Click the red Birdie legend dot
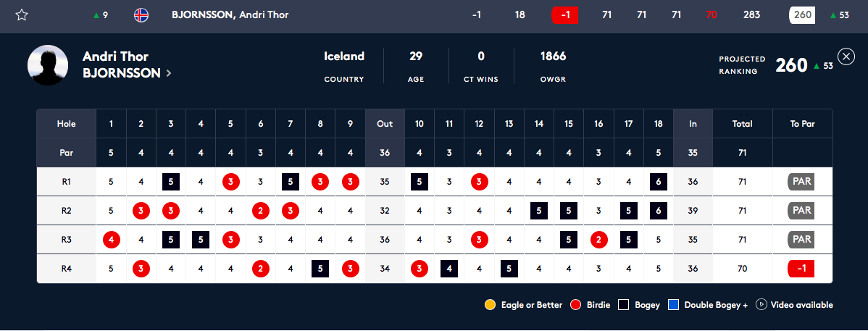 [576, 304]
